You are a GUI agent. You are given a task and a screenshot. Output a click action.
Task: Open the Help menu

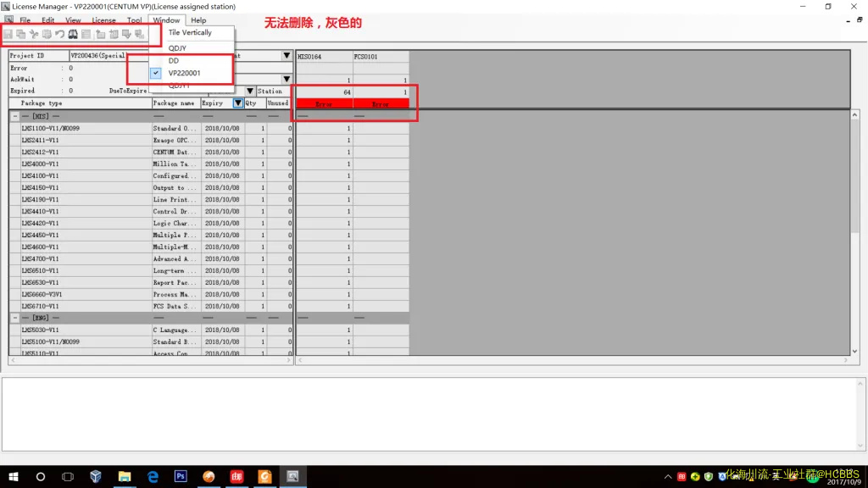198,20
